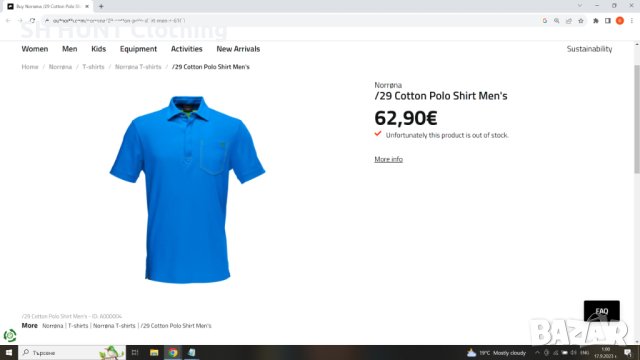Click the browser forward arrow
This screenshot has height=360, width=640.
(20, 20)
